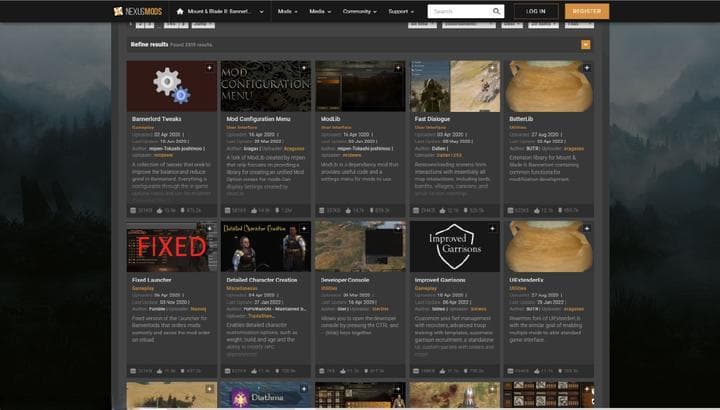Screen dimensions: 720x410
Task: Click thumbs-up icon on ButterLib card
Action: point(537,210)
